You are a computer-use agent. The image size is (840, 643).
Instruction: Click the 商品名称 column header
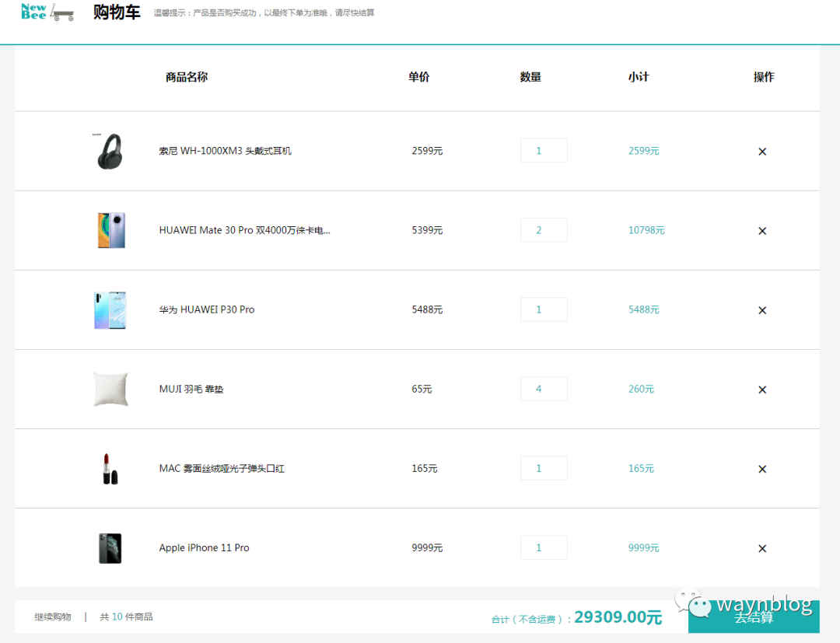tap(187, 77)
